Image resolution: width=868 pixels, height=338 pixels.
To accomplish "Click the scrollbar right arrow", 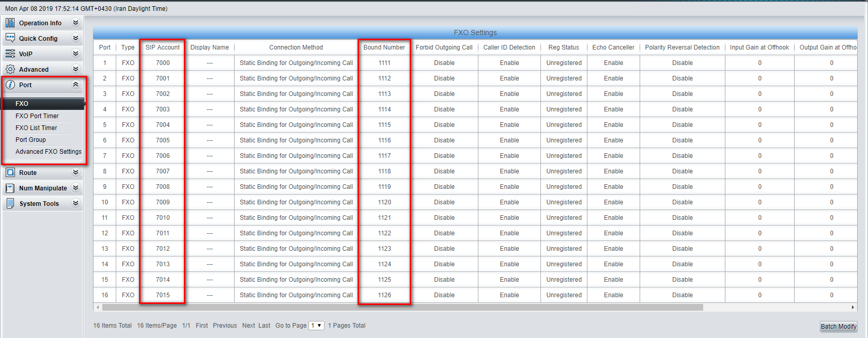I will 853,307.
